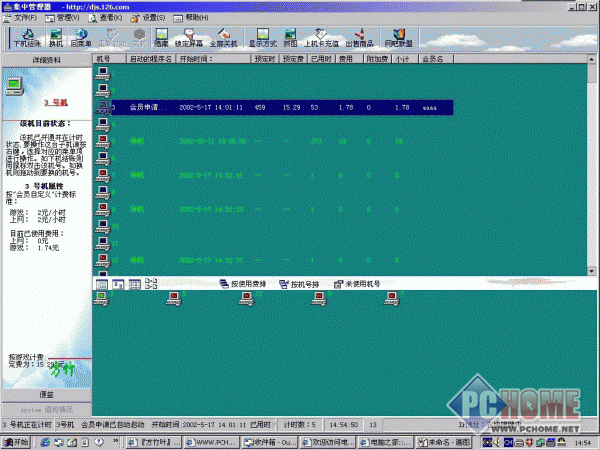Show 未使用机号 unused machines

coord(357,284)
